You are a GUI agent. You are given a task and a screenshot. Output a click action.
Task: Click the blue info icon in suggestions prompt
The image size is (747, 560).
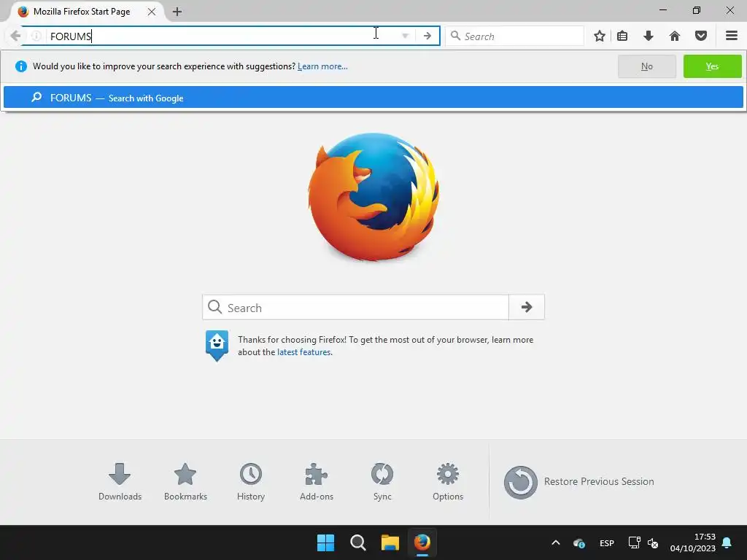point(21,66)
